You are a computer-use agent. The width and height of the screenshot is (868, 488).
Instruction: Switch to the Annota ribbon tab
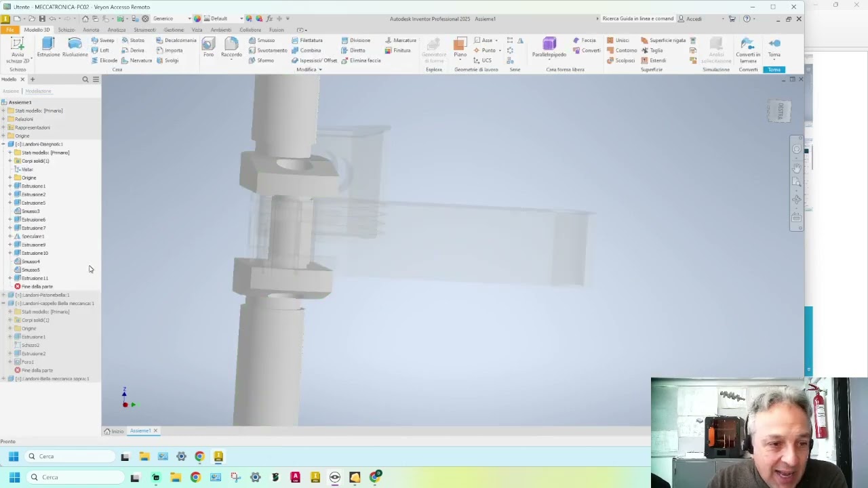tap(91, 30)
